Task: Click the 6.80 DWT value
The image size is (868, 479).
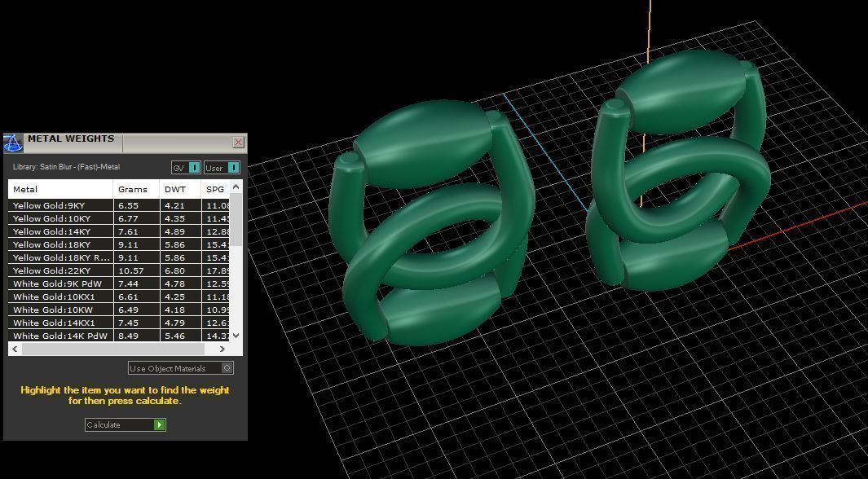Action: pos(174,270)
